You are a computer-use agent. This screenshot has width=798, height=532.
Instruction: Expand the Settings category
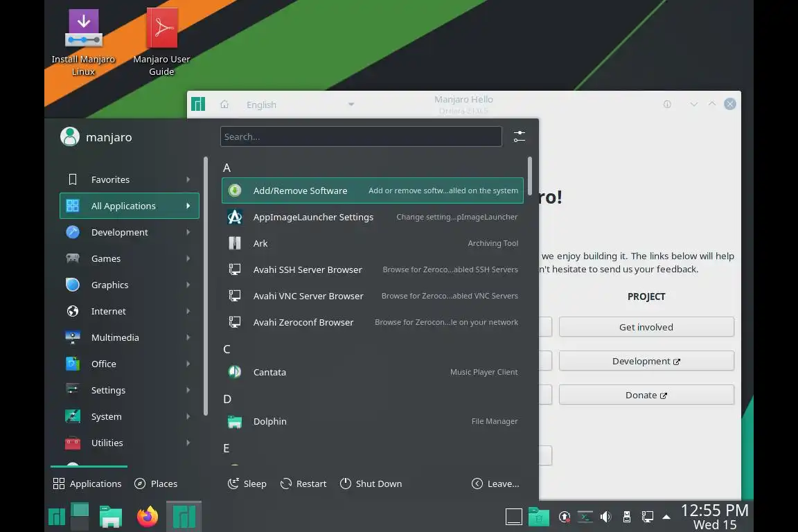click(x=130, y=391)
